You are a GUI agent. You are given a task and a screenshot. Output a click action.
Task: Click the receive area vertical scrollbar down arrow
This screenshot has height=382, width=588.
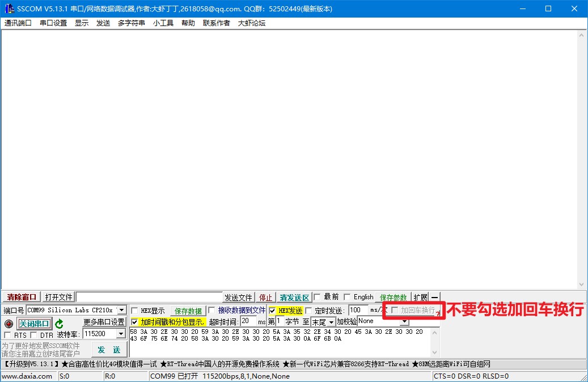pyautogui.click(x=582, y=285)
